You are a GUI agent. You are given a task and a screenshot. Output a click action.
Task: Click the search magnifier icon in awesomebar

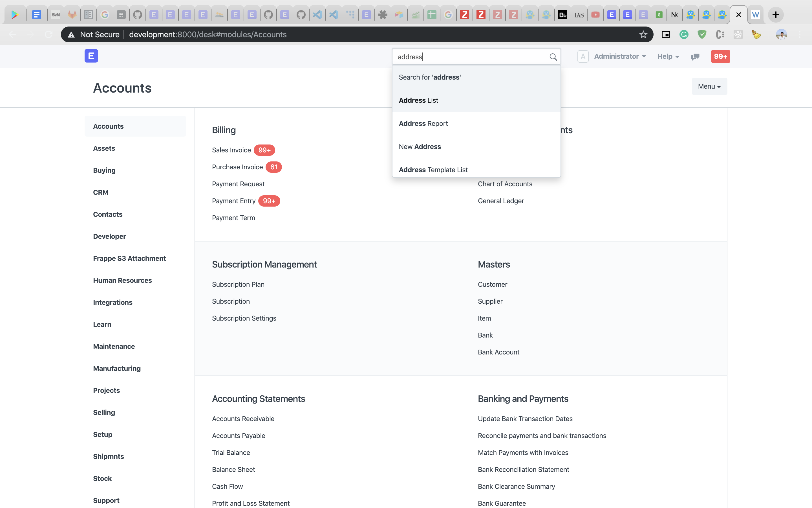point(553,57)
